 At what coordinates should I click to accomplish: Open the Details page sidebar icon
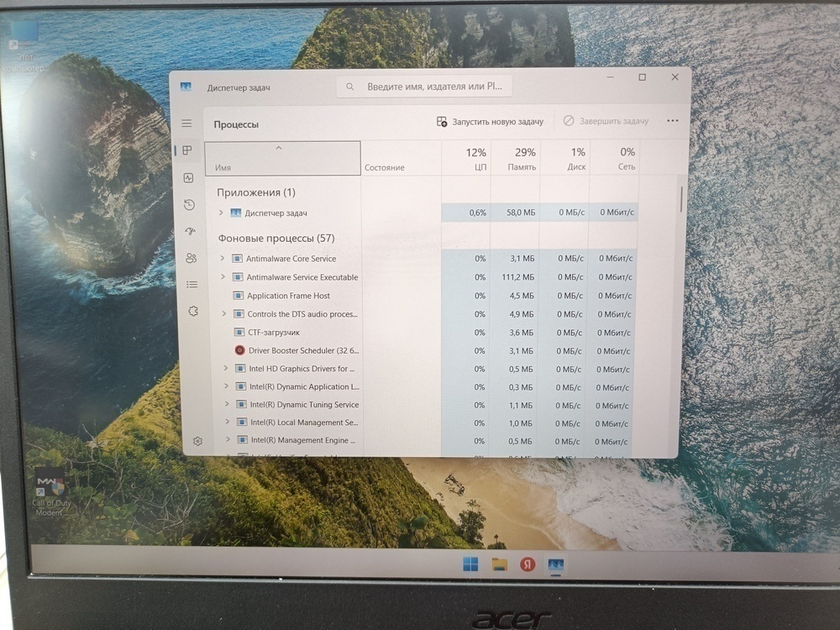[x=192, y=285]
